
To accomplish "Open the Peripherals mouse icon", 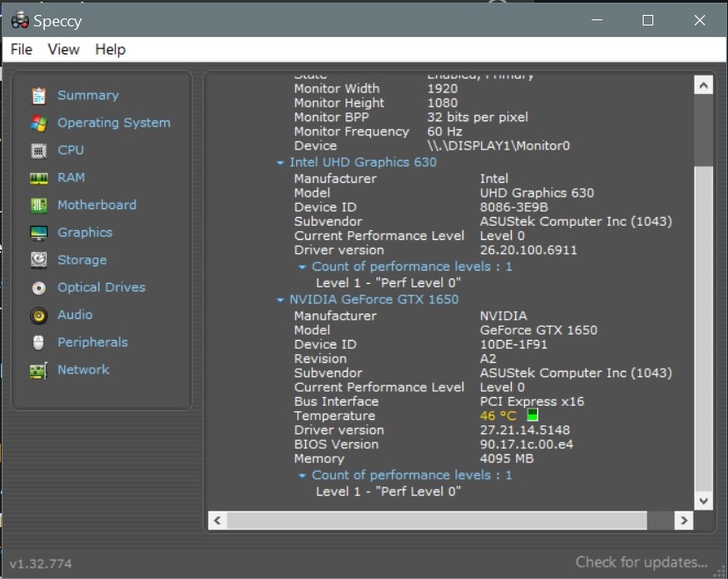I will pyautogui.click(x=39, y=343).
